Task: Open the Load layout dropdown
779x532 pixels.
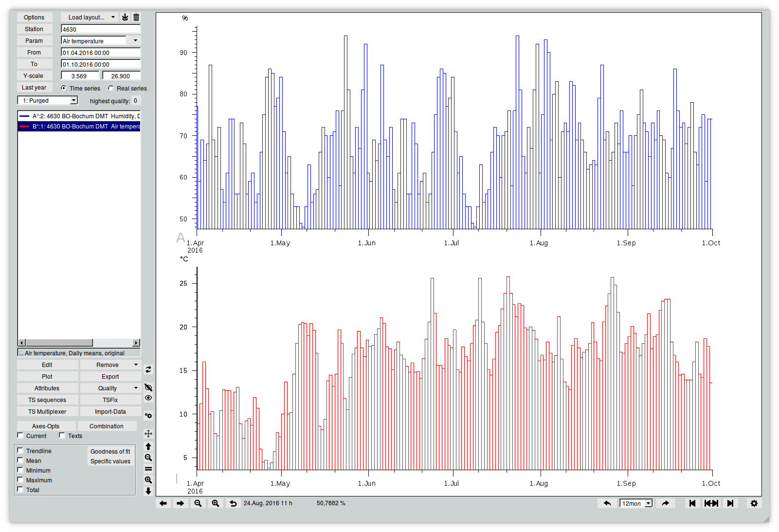Action: coord(90,17)
